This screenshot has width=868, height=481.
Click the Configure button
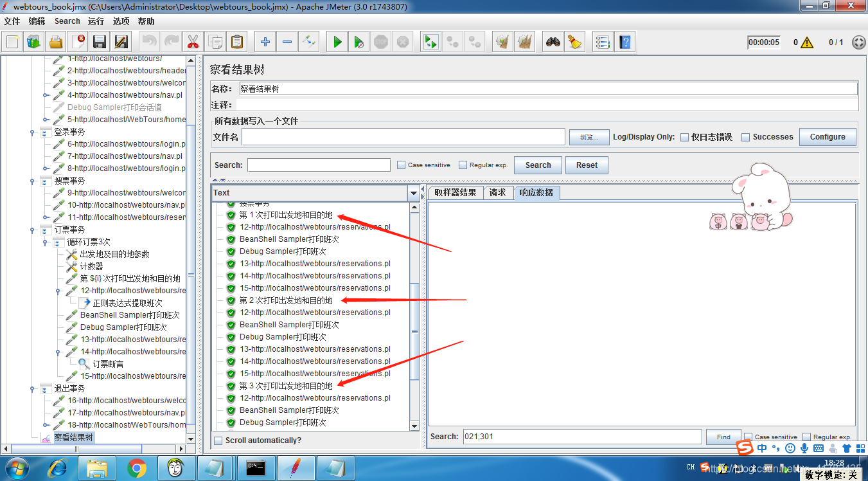coord(828,137)
